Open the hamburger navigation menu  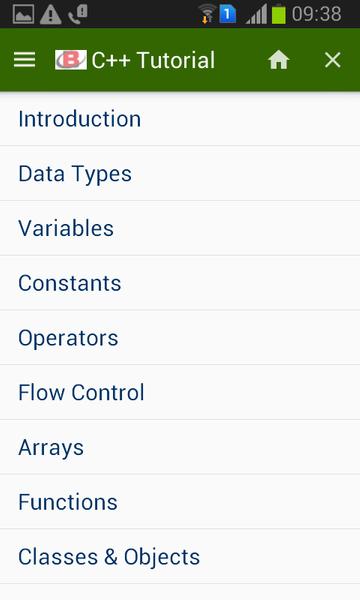(x=24, y=60)
